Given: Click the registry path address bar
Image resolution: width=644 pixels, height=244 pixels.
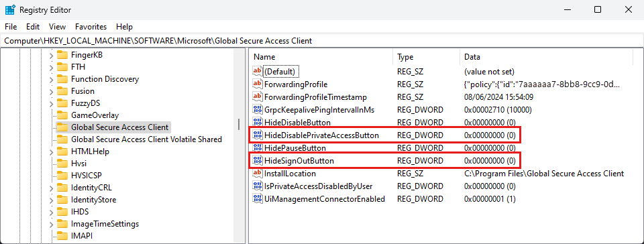Looking at the screenshot, I should tap(322, 41).
